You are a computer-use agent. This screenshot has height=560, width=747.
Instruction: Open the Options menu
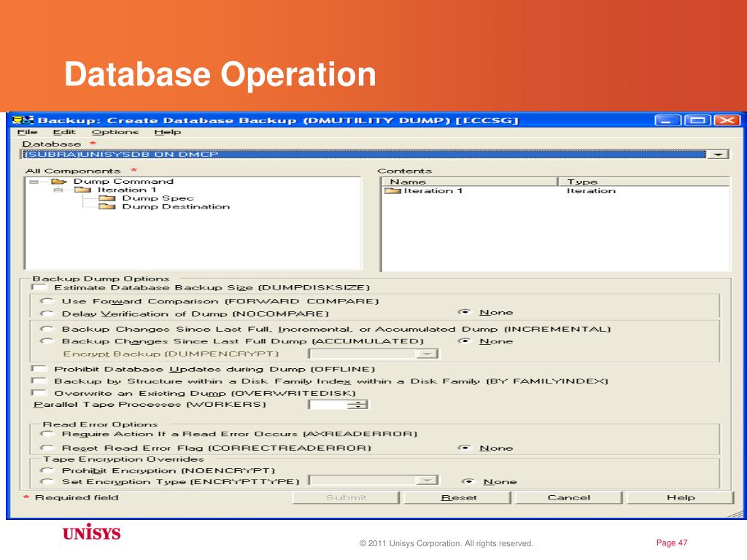(115, 132)
